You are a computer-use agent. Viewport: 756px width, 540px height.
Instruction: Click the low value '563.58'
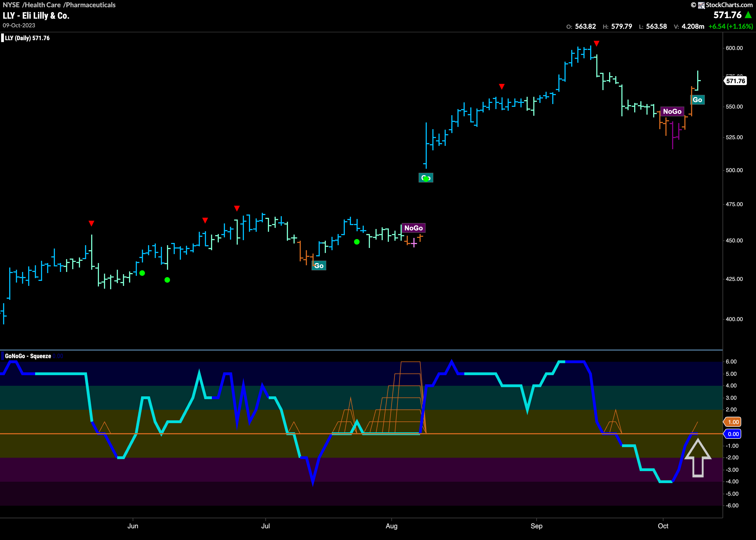(x=656, y=26)
